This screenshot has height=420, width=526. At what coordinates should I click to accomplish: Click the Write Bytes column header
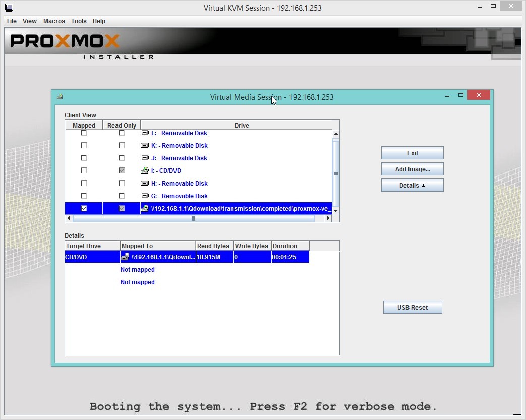point(252,246)
